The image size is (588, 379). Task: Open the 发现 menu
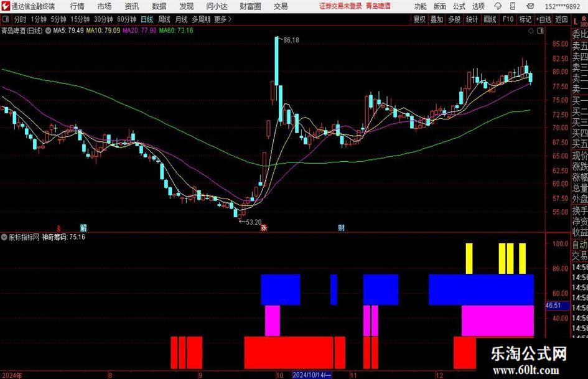click(x=187, y=6)
